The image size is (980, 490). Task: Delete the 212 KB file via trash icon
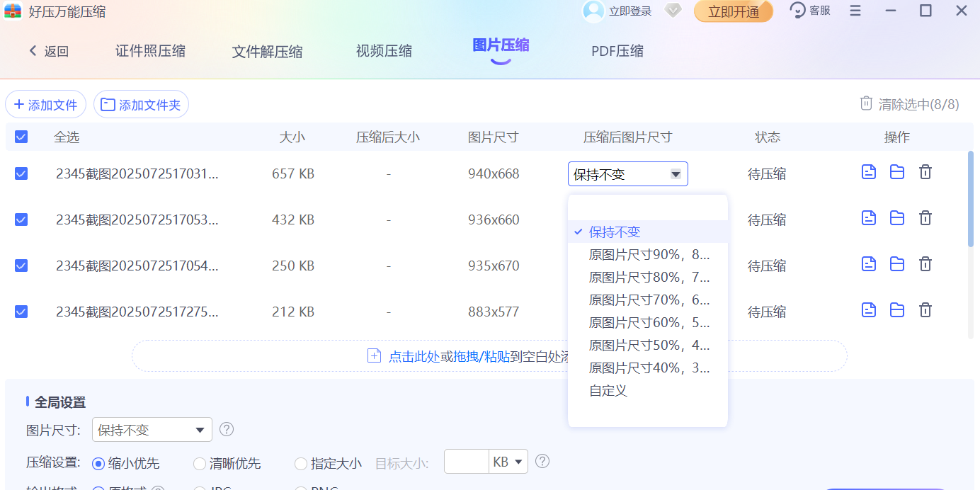click(925, 310)
